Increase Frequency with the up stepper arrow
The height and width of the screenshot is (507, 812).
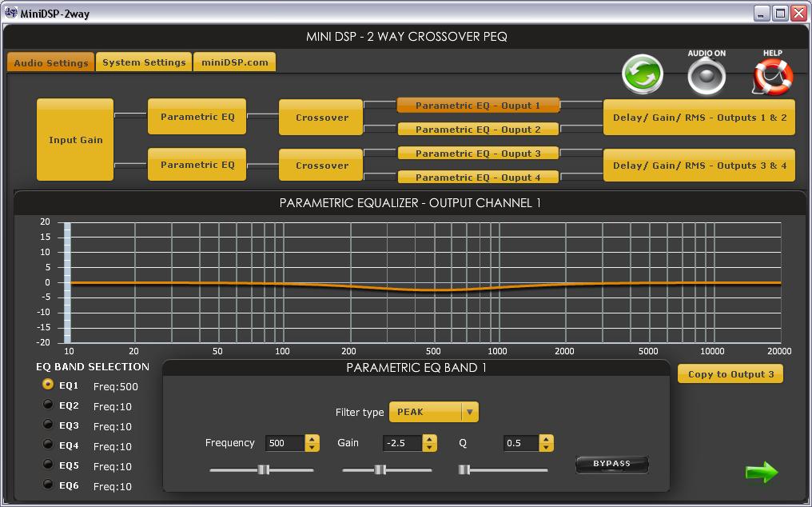(x=312, y=439)
